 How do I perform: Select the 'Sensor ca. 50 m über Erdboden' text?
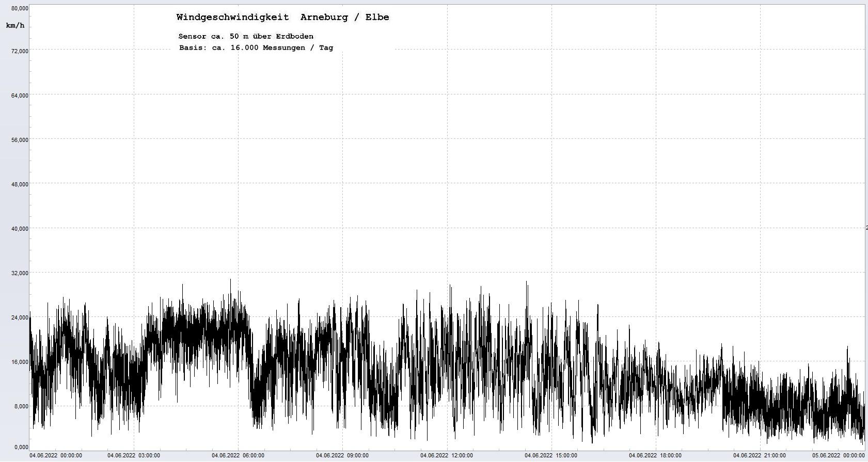[246, 36]
